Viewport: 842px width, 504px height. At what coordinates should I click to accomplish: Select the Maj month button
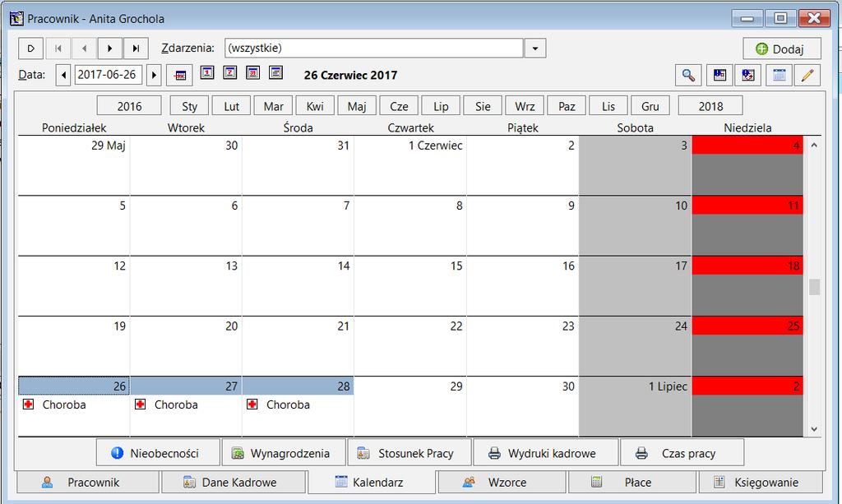357,106
